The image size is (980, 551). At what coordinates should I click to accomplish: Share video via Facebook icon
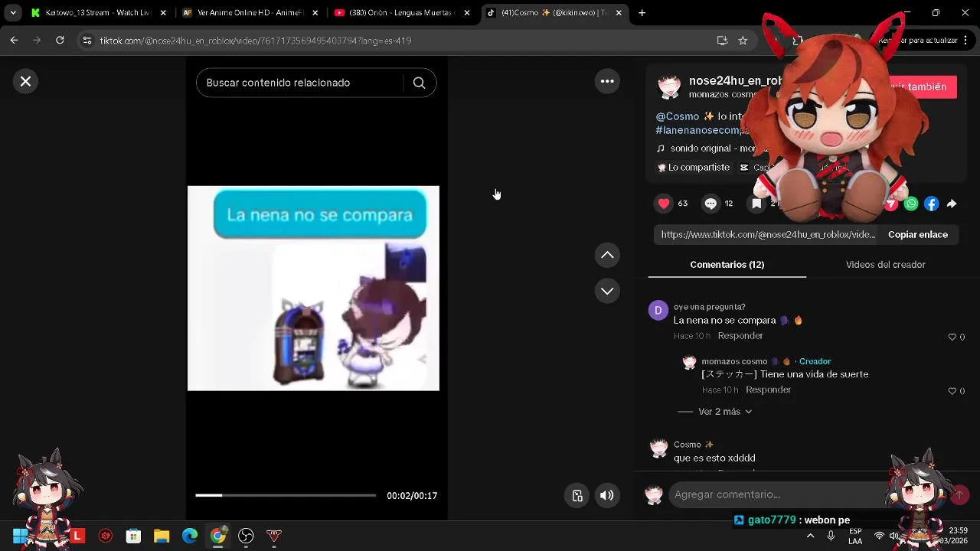[x=931, y=204]
